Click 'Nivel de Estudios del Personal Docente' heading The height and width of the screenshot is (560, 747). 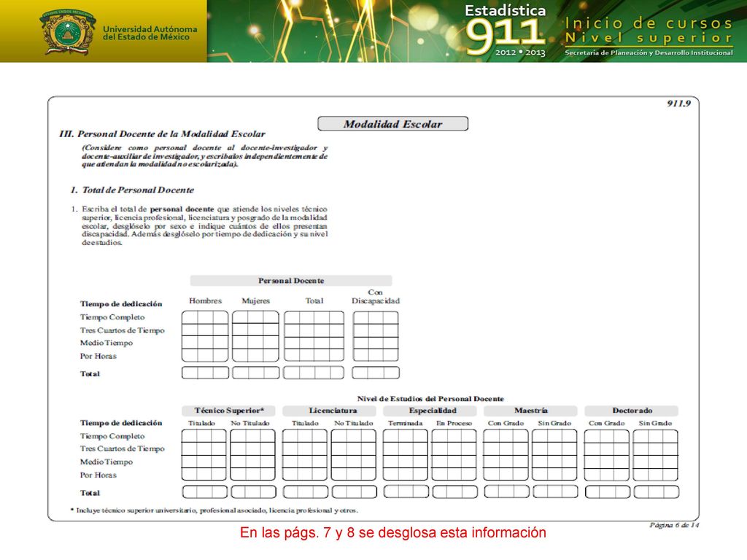point(430,399)
